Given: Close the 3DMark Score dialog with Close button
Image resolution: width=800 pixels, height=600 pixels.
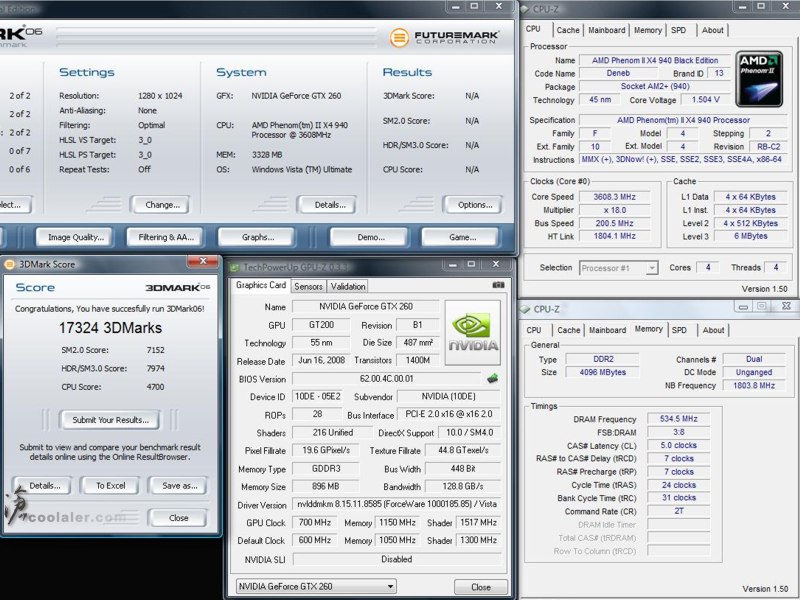Looking at the screenshot, I should pyautogui.click(x=179, y=518).
